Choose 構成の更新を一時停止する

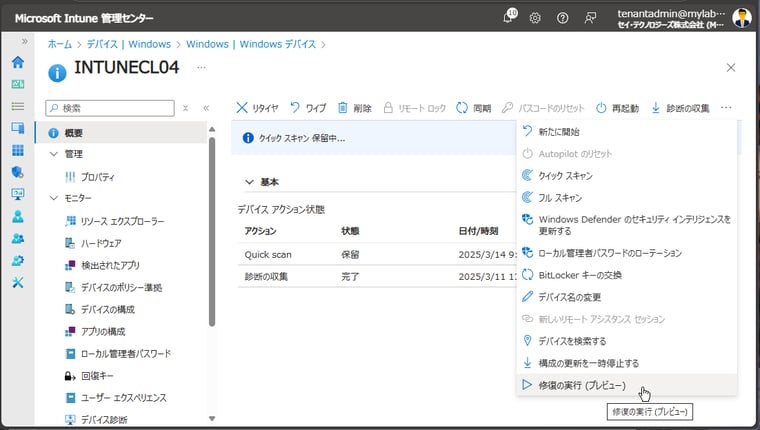click(x=627, y=363)
